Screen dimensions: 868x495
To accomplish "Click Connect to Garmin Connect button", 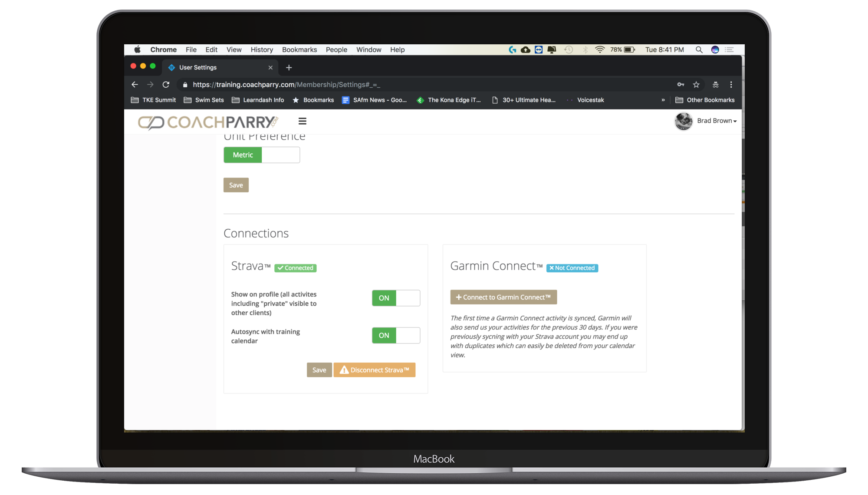I will [x=503, y=297].
